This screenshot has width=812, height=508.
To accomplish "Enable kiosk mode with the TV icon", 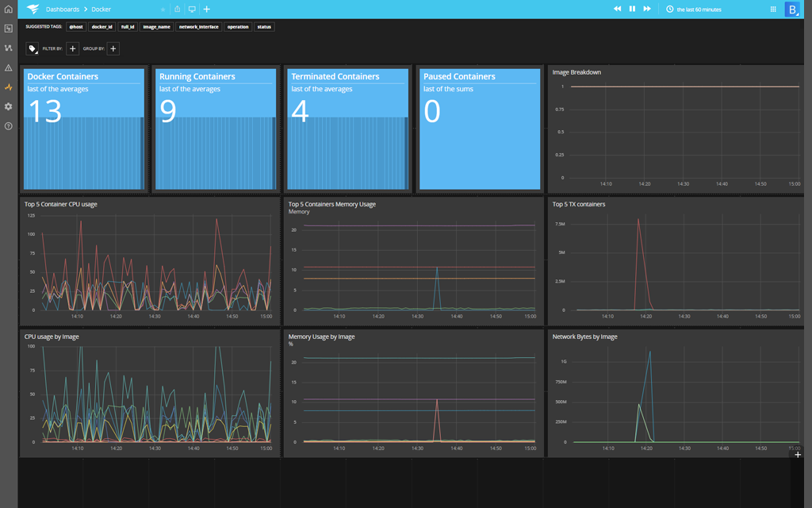I will [x=191, y=10].
